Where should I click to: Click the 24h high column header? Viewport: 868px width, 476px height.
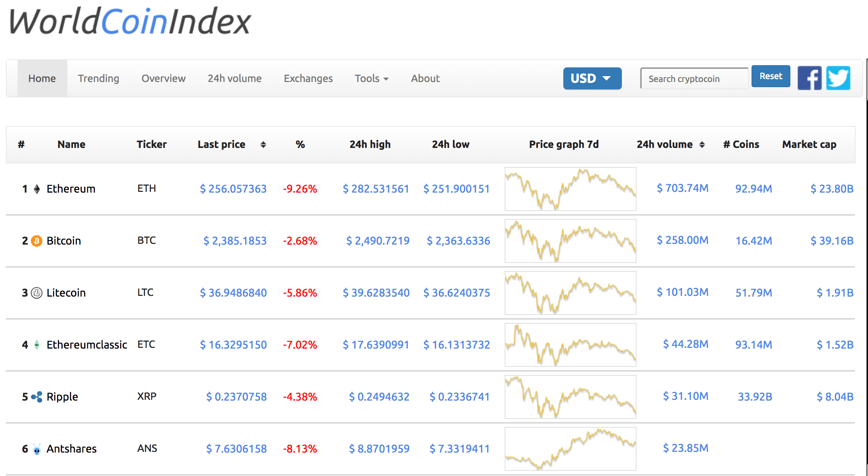[x=370, y=145]
